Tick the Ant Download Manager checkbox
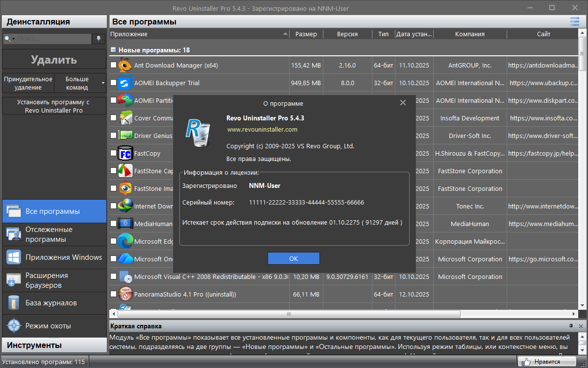 tap(114, 65)
